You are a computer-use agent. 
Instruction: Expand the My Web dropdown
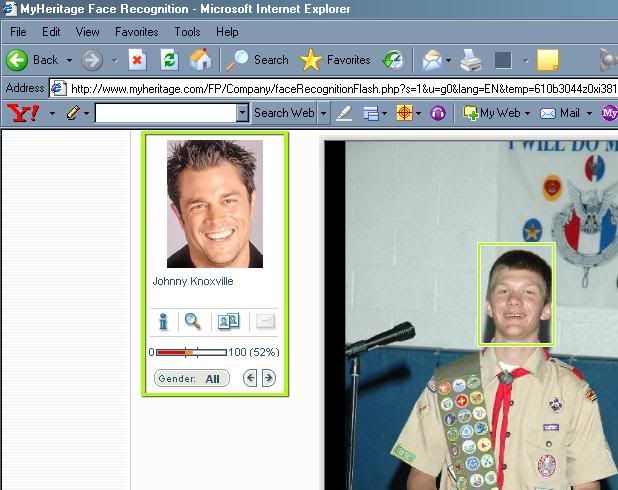tap(528, 113)
